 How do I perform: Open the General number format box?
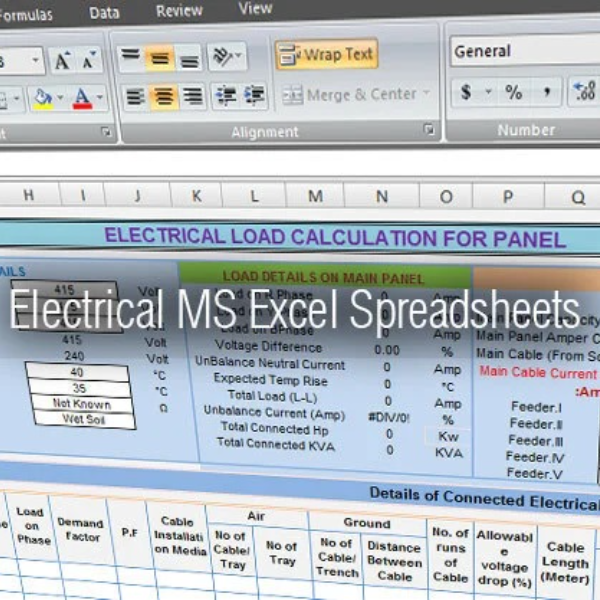tap(525, 50)
